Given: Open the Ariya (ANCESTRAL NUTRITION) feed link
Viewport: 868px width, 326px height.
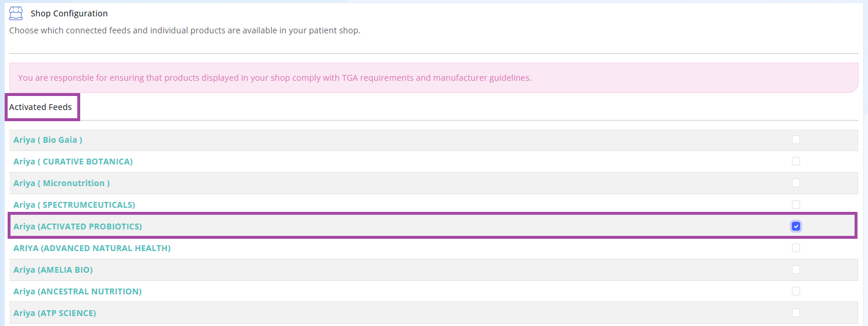Looking at the screenshot, I should [x=77, y=291].
